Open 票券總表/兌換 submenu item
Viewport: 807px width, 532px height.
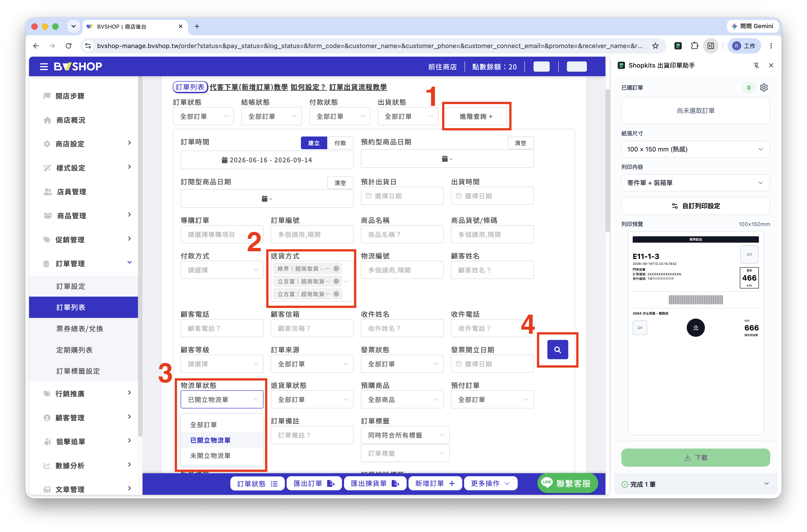click(84, 329)
